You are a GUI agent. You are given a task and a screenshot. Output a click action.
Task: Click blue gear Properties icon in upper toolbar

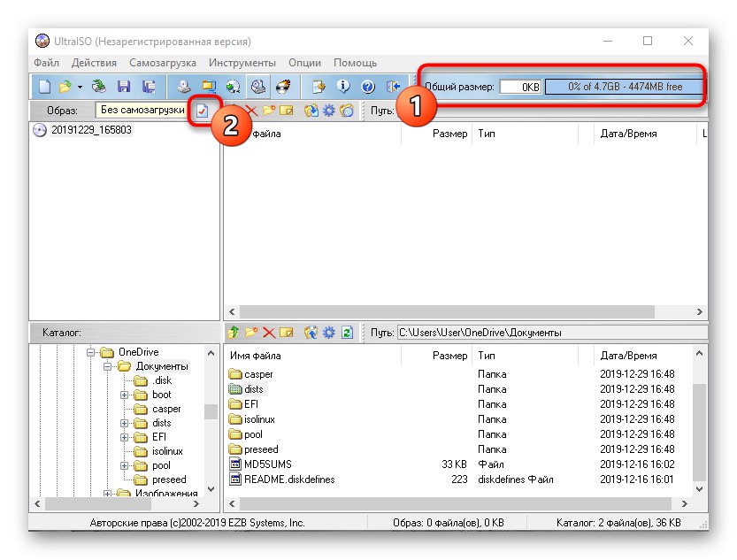[x=329, y=111]
